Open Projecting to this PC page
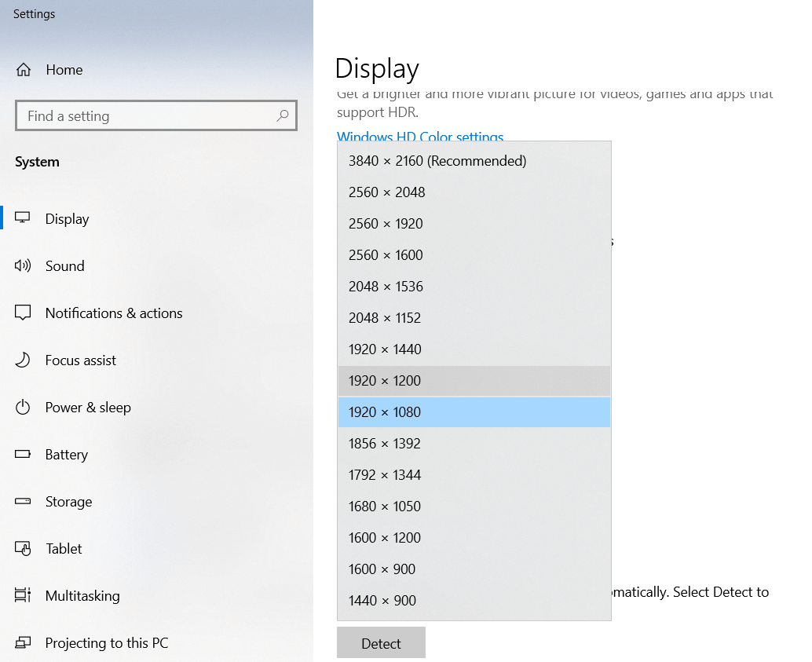 pyautogui.click(x=107, y=643)
